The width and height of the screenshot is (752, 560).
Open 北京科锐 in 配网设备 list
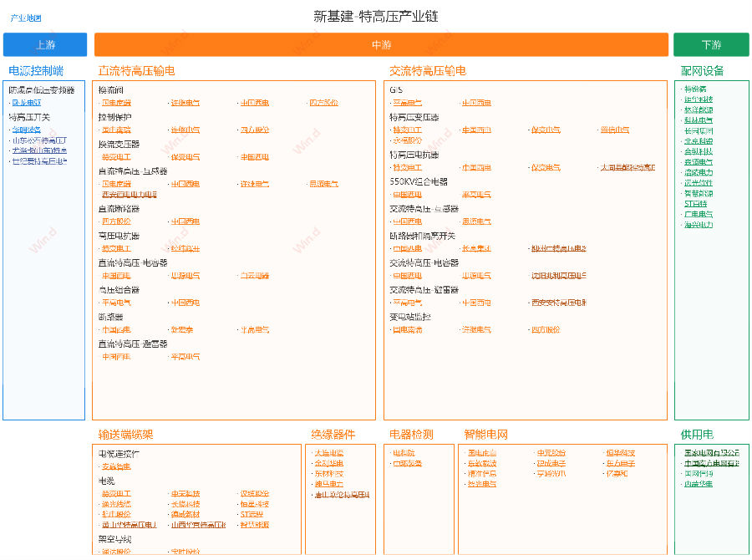[x=699, y=141]
